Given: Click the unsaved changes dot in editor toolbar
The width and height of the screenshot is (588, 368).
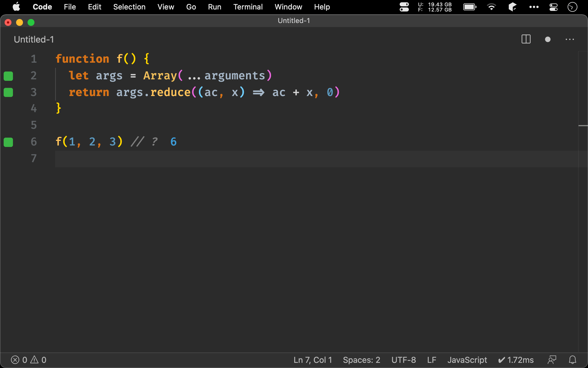Looking at the screenshot, I should click(x=548, y=39).
